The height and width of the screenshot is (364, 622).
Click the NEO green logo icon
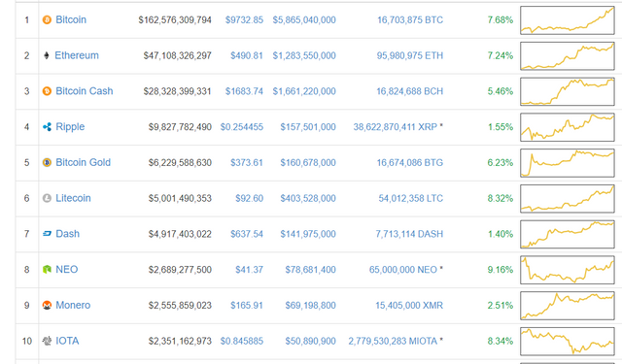click(x=47, y=269)
